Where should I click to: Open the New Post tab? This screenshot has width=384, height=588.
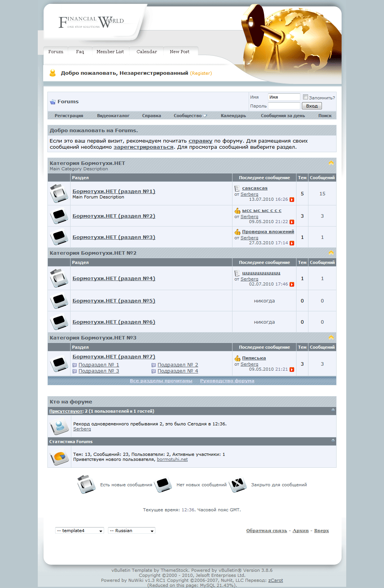click(x=180, y=52)
